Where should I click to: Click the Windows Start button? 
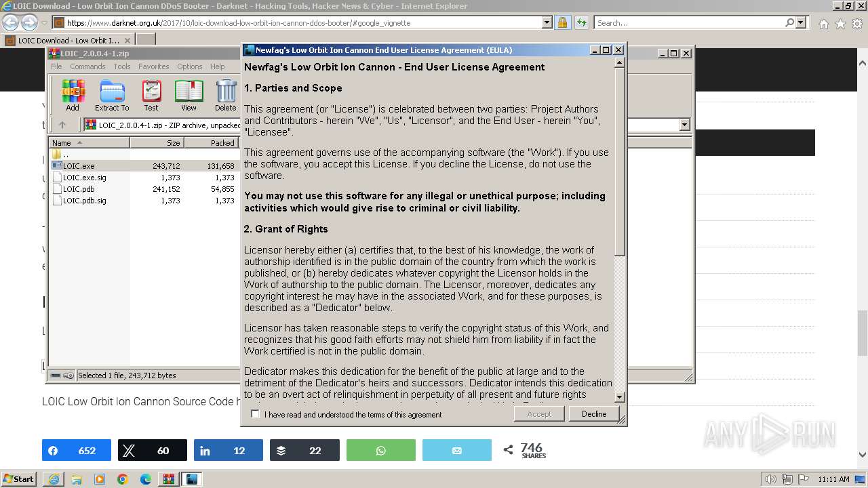coord(18,479)
